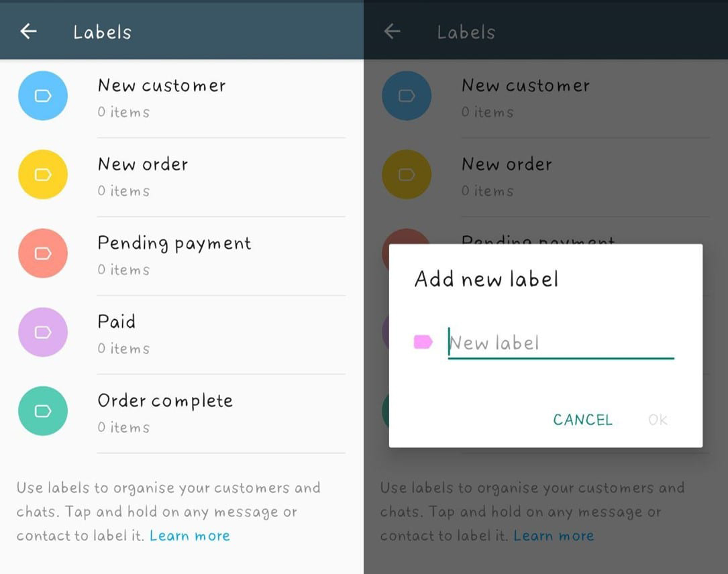Image resolution: width=728 pixels, height=574 pixels.
Task: Focus the New label text field
Action: [560, 343]
